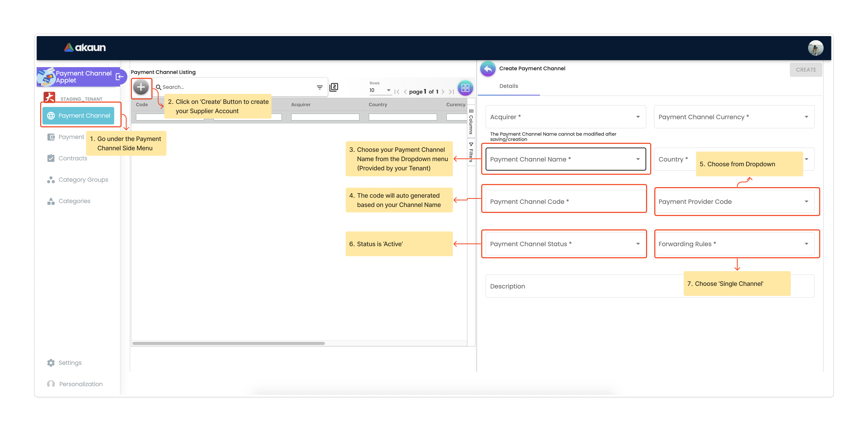Open the Payment Channel Status dropdown
Screen dimensions: 868x432
[565, 244]
